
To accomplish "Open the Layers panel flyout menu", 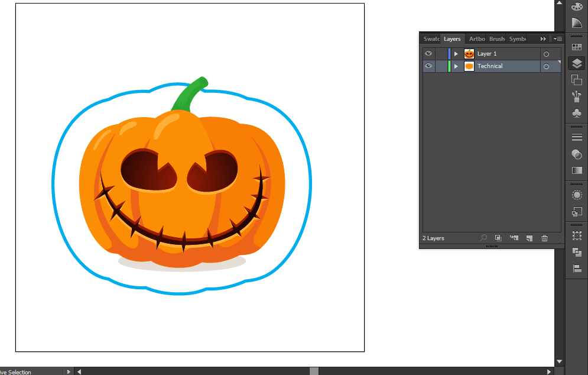I will [x=557, y=39].
